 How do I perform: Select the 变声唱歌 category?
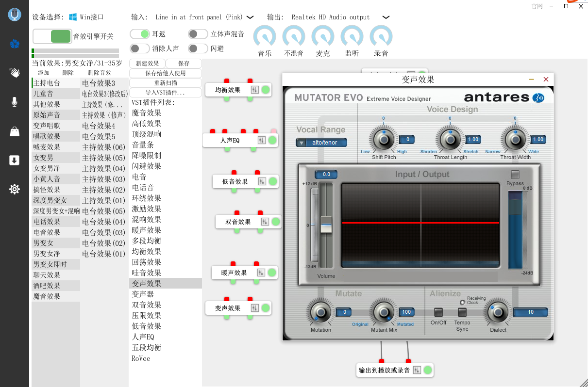pyautogui.click(x=56, y=126)
